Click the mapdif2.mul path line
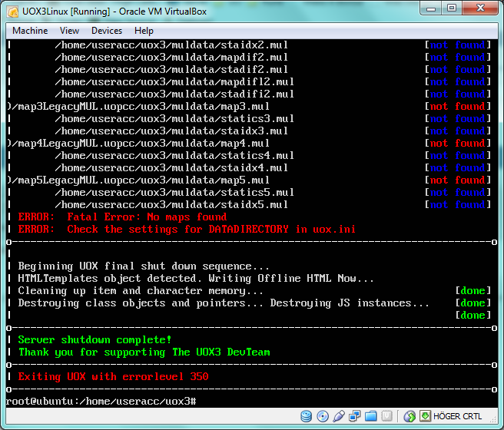This screenshot has height=430, width=504. [x=171, y=57]
